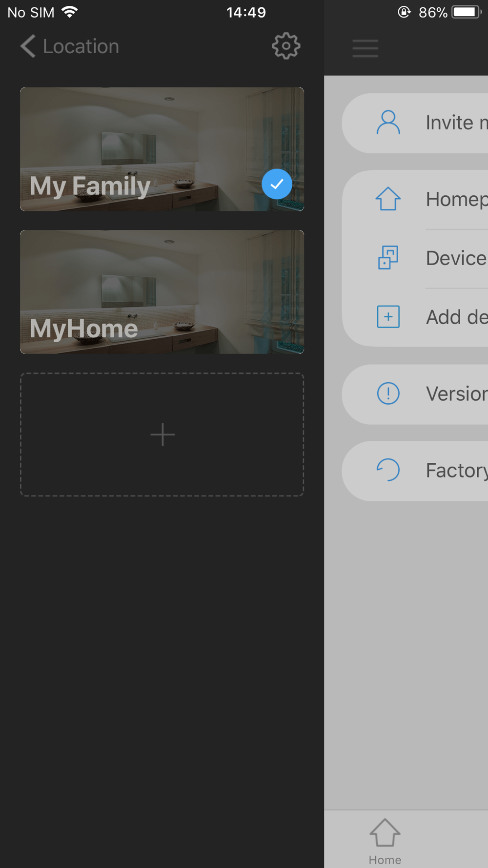The width and height of the screenshot is (488, 868).
Task: Tap the Version info exclamation icon
Action: [388, 393]
